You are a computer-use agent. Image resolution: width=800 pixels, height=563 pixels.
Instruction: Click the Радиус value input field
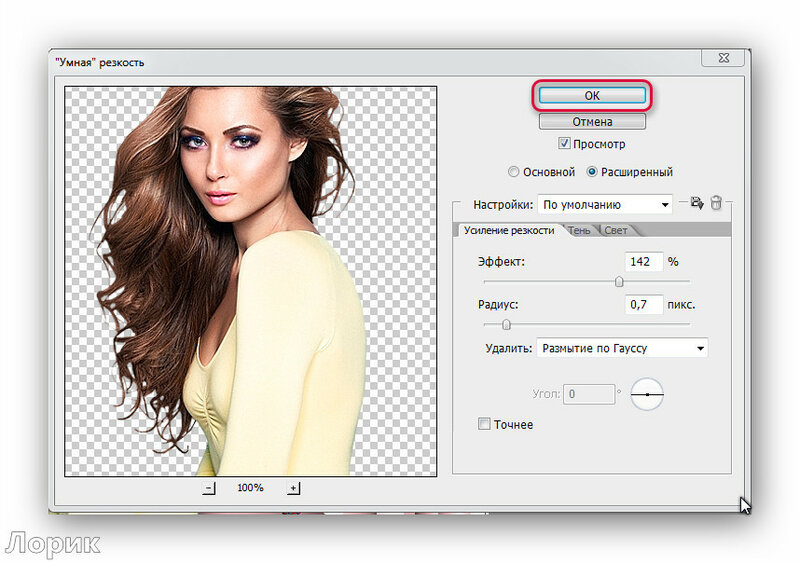click(643, 304)
